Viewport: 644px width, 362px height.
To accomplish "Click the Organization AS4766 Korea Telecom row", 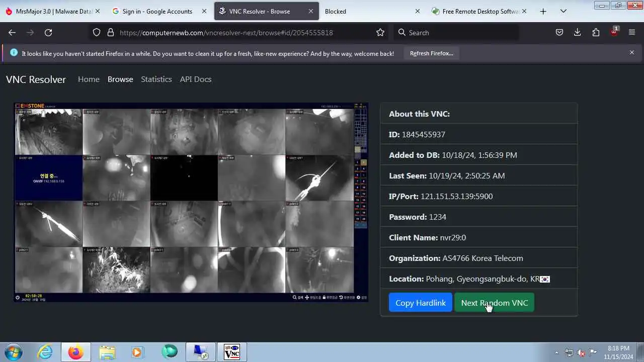I will tap(479, 258).
